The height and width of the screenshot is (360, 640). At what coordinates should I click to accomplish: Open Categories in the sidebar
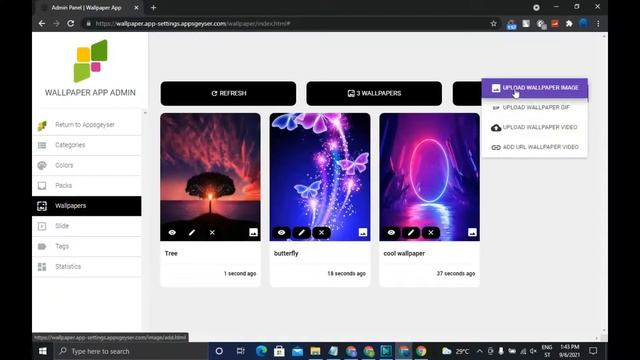click(87, 145)
